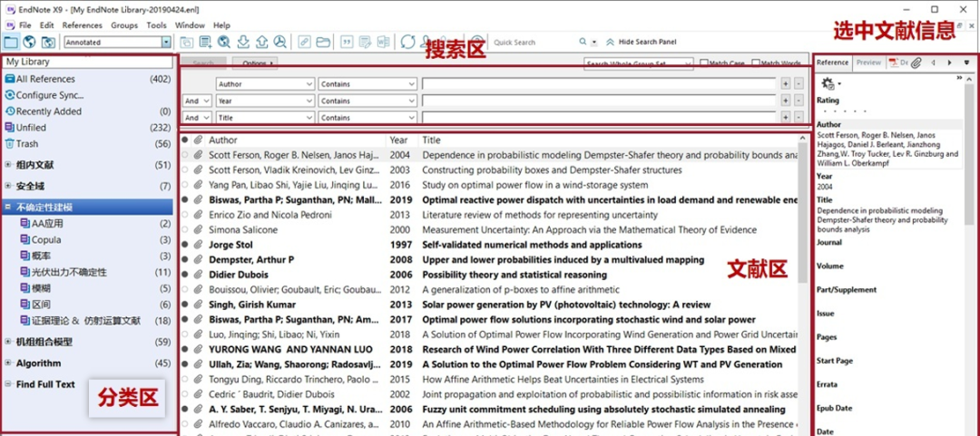Switch to Integrated Library & Online Search Mode

(x=49, y=43)
